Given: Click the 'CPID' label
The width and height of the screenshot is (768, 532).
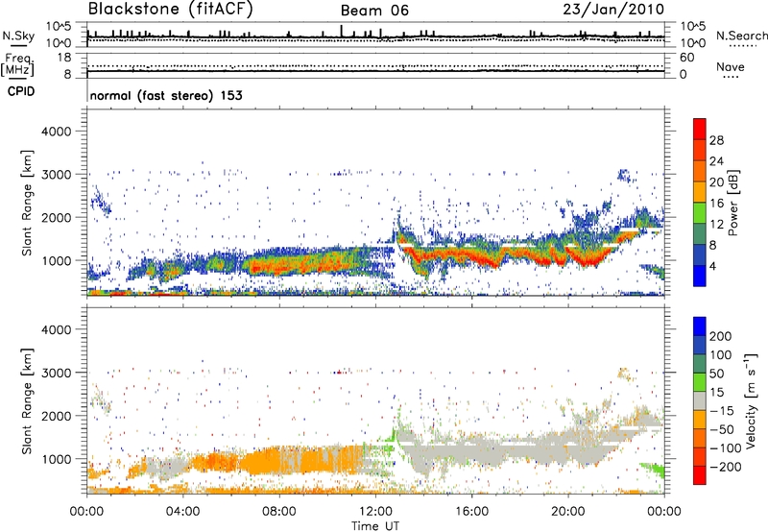Looking at the screenshot, I should click(20, 91).
